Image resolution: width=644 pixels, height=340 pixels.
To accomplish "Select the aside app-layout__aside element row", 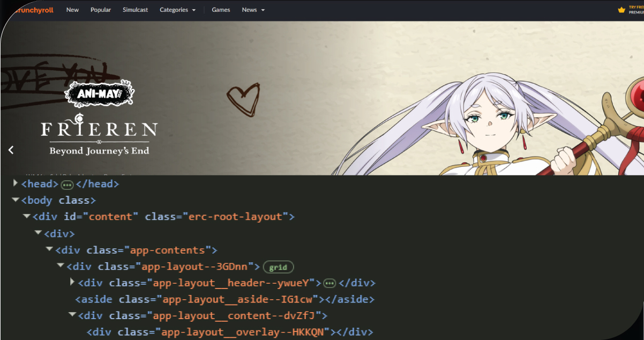I will [224, 299].
